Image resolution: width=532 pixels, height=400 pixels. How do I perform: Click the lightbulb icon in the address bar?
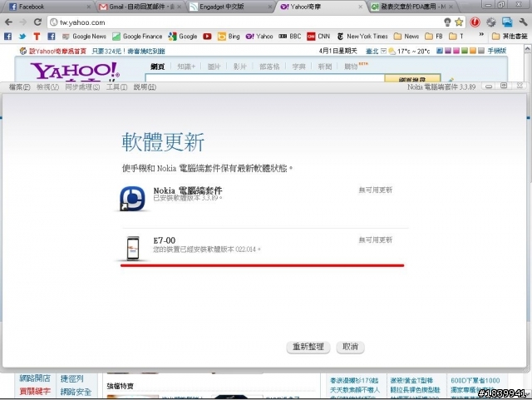click(447, 22)
